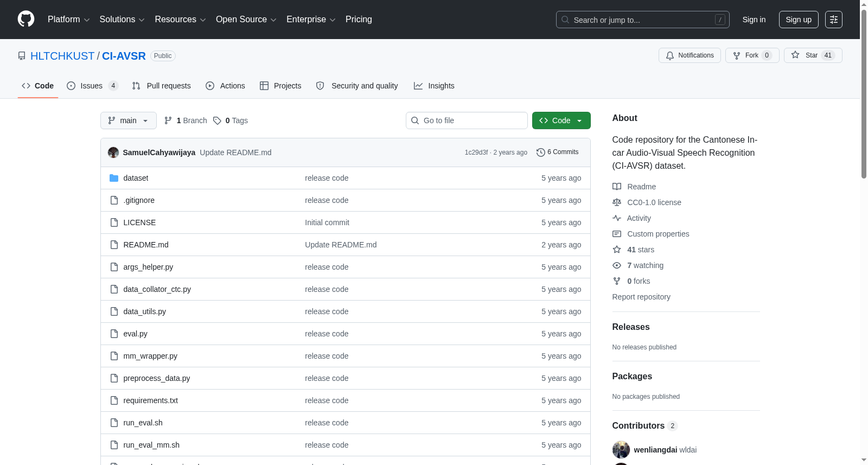This screenshot has height=465, width=868.
Task: Click the eye icon beside 7 watching
Action: pos(617,265)
